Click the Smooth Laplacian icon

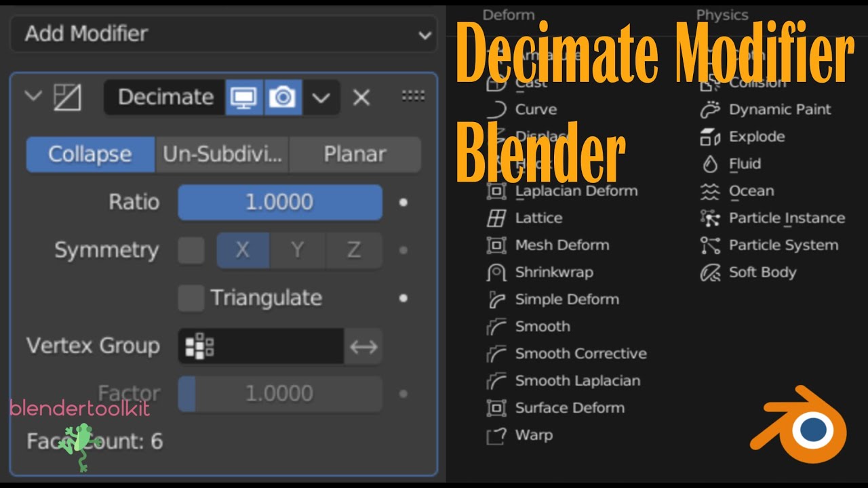click(497, 381)
